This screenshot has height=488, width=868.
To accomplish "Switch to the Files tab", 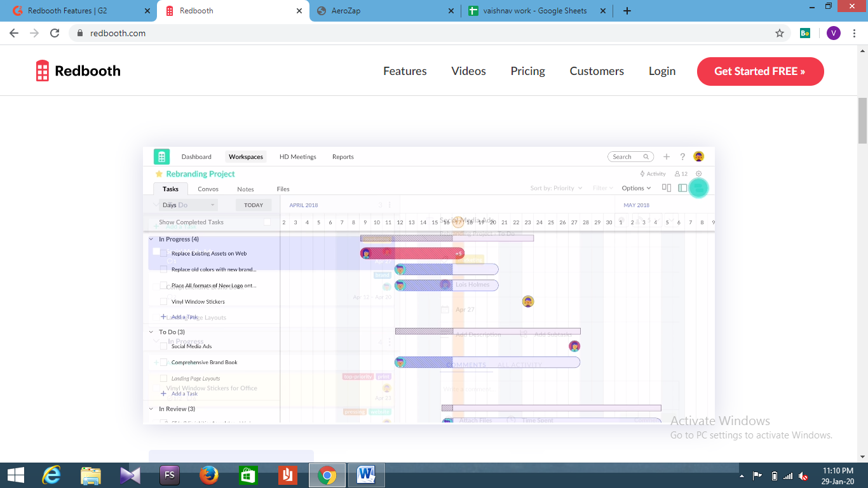I will click(283, 189).
